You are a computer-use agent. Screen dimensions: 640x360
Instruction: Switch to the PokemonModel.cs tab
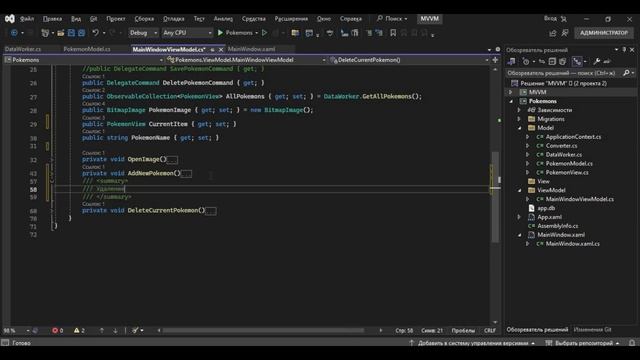tap(87, 49)
